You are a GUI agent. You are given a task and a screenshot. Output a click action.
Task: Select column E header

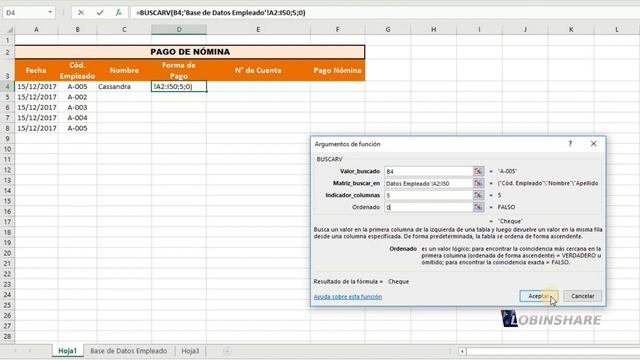pos(258,29)
